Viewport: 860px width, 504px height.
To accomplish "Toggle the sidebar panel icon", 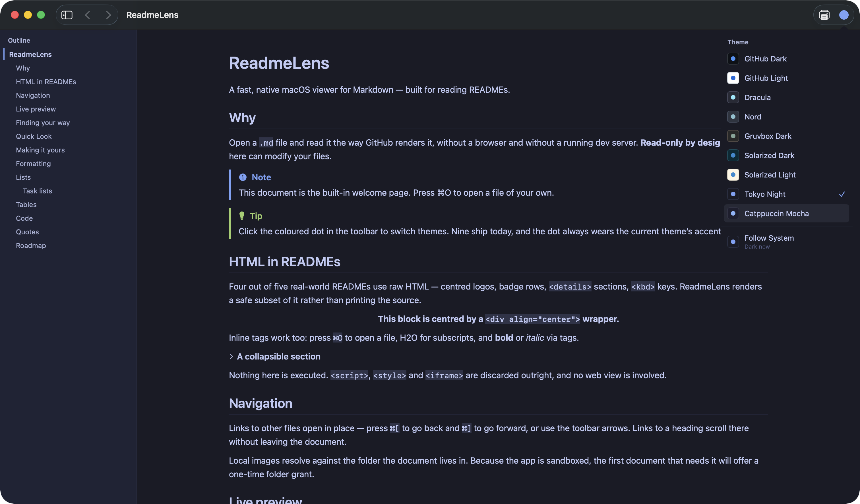I will click(67, 15).
